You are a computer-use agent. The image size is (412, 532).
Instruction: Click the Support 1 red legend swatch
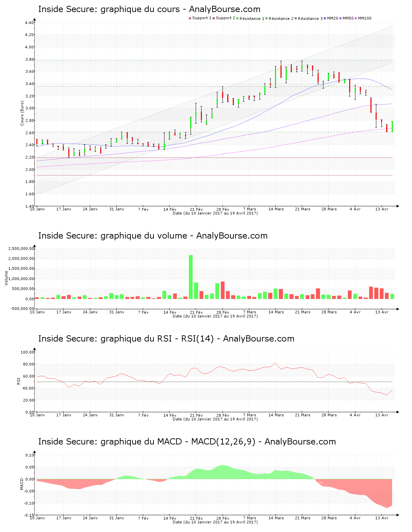(190, 18)
